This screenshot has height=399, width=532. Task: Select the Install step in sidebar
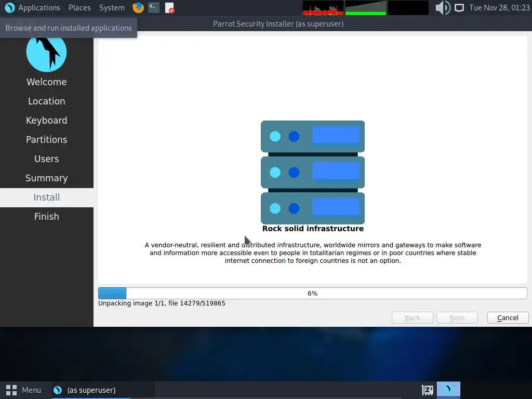coord(46,197)
